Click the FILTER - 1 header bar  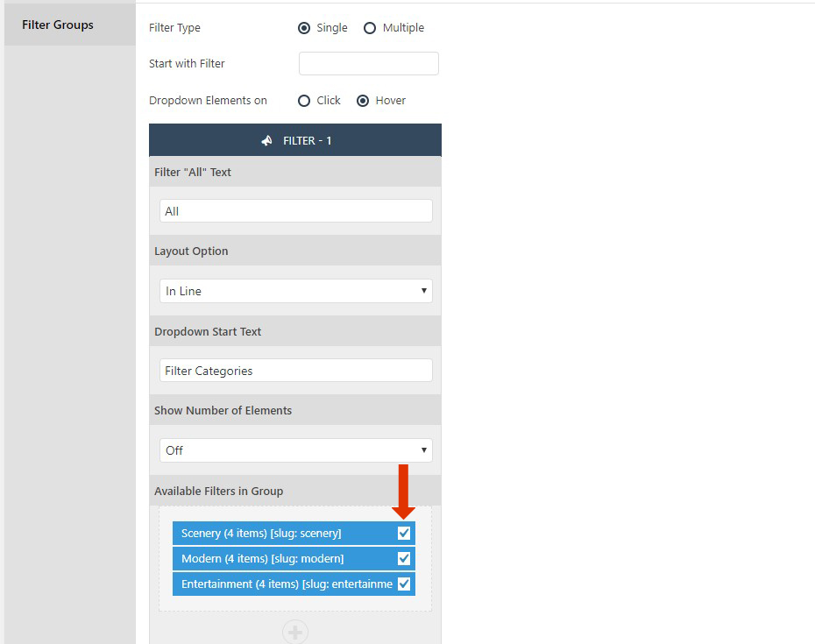[x=295, y=140]
